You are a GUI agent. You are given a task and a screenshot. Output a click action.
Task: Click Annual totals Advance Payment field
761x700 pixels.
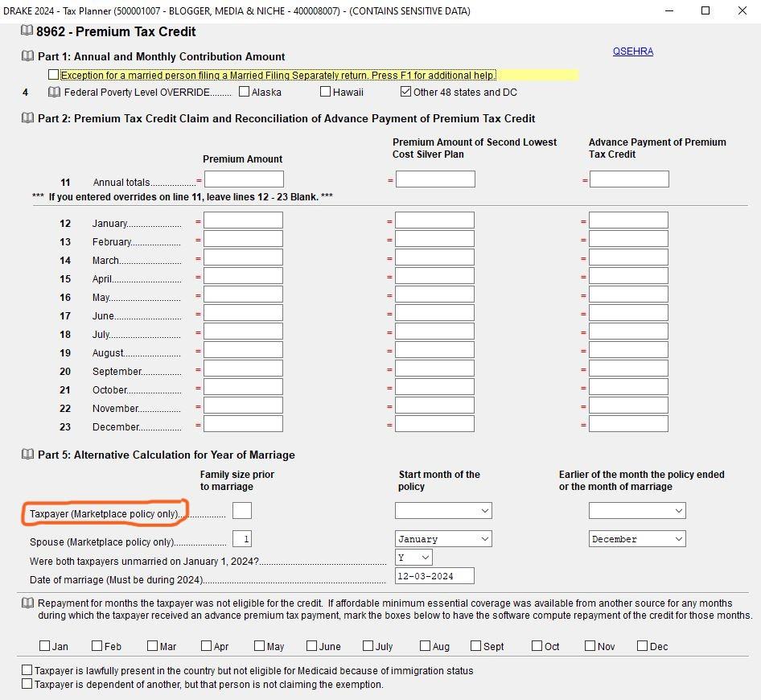[x=630, y=179]
